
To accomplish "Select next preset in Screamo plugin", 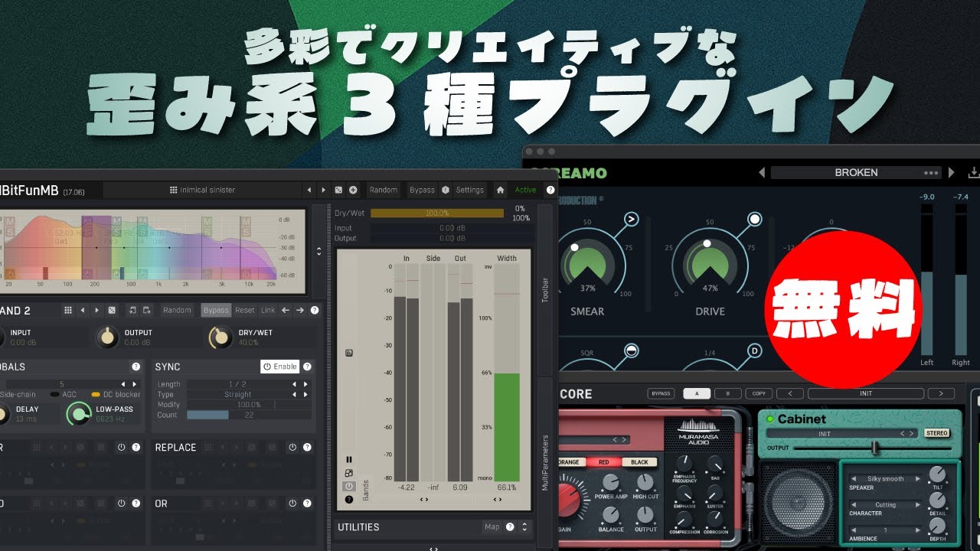I will (952, 173).
